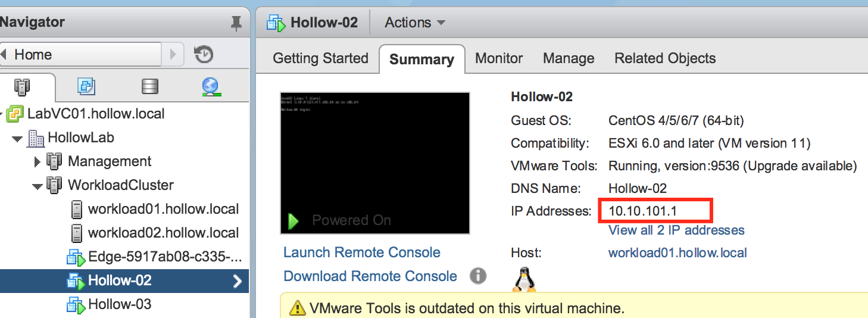Open the Actions dropdown menu
Screen dimensions: 868x318
point(415,23)
